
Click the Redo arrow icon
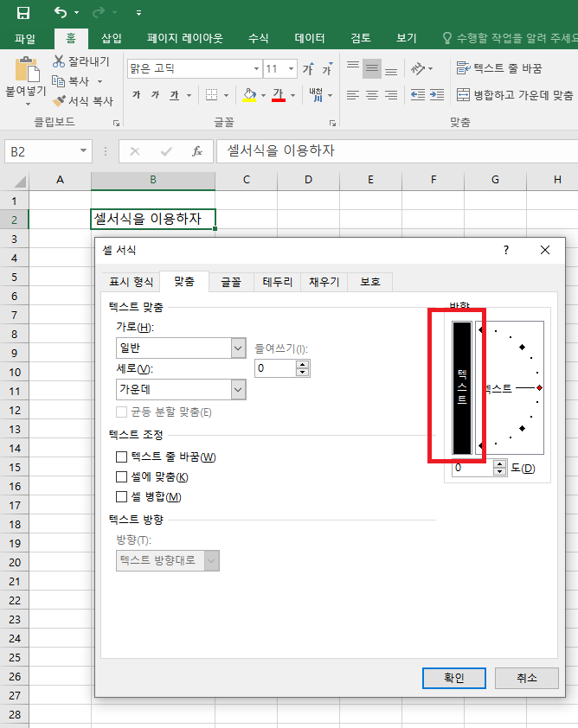pos(99,12)
